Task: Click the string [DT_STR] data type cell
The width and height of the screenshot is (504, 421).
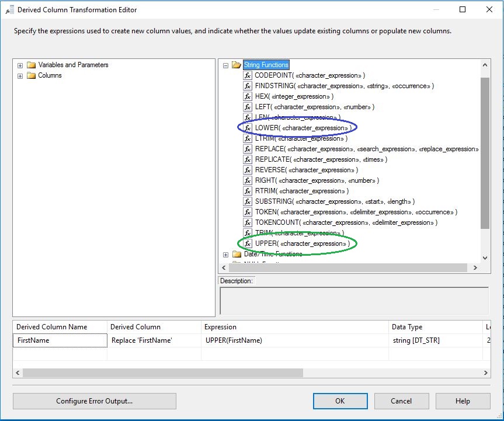Action: click(x=436, y=340)
